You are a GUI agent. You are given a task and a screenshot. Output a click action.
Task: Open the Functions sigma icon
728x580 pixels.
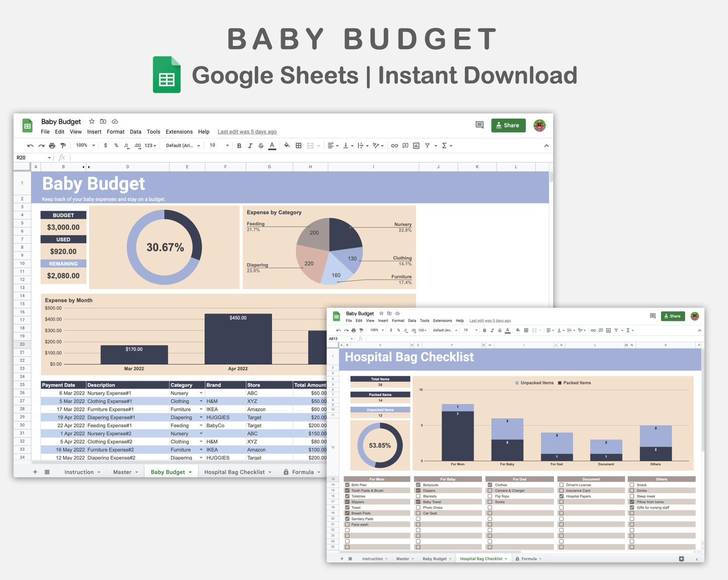click(444, 146)
